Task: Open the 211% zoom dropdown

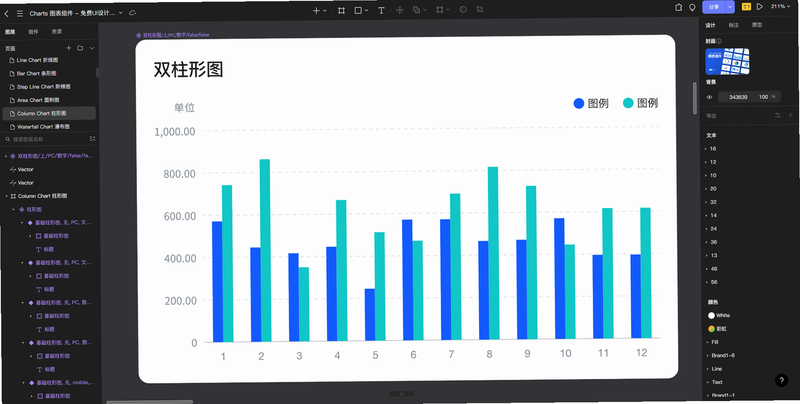Action: click(x=780, y=6)
